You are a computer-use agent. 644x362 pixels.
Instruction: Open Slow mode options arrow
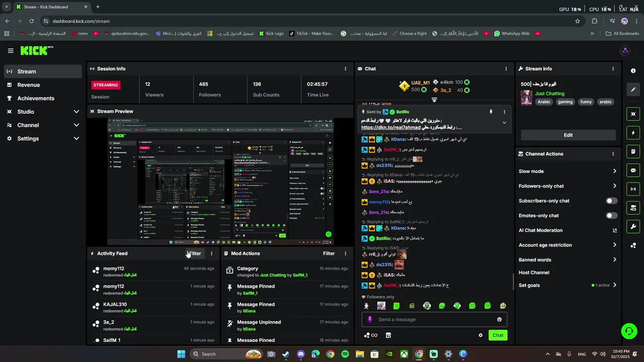click(x=614, y=171)
